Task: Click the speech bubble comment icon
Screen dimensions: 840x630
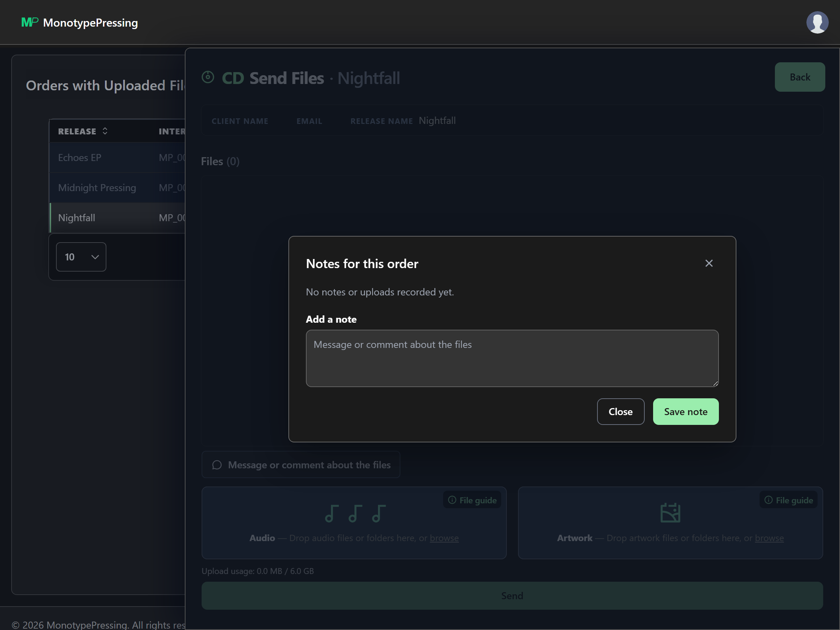Action: click(217, 465)
